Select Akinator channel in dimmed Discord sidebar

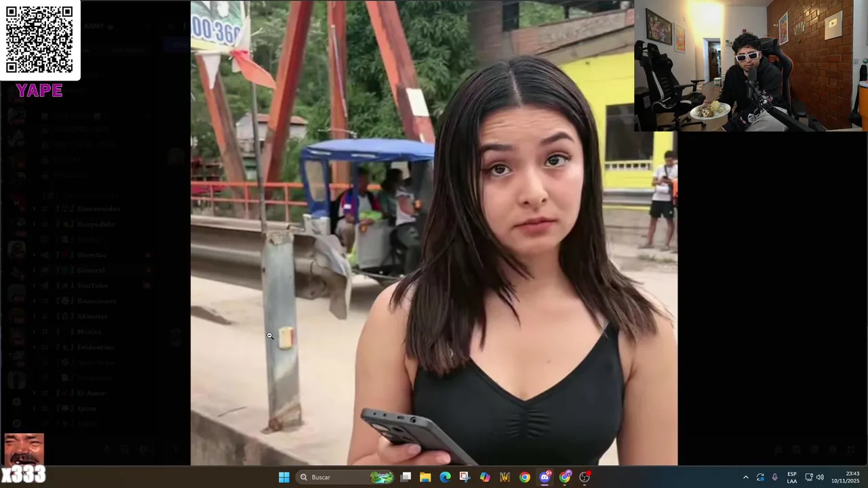92,317
